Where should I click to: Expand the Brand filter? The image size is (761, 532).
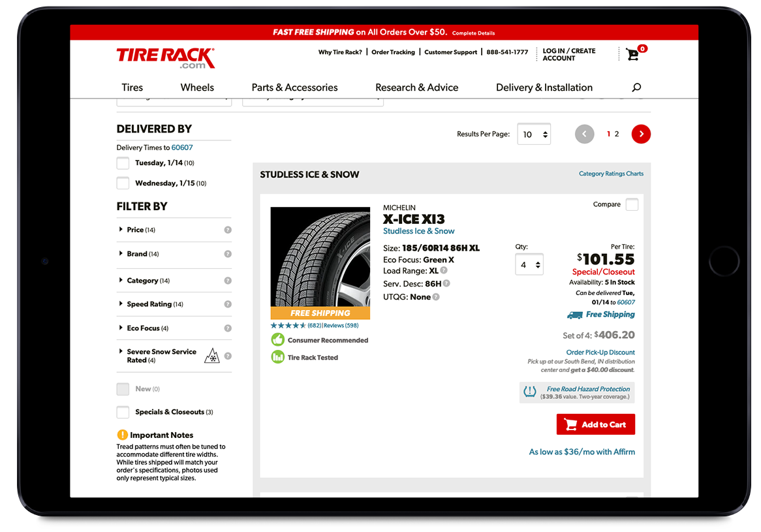click(143, 254)
